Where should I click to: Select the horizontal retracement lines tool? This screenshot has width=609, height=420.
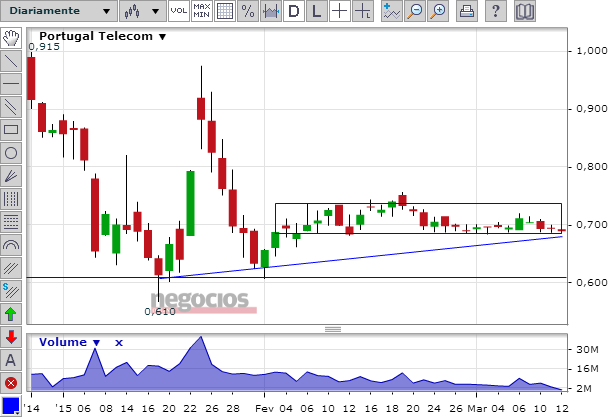pos(11,222)
